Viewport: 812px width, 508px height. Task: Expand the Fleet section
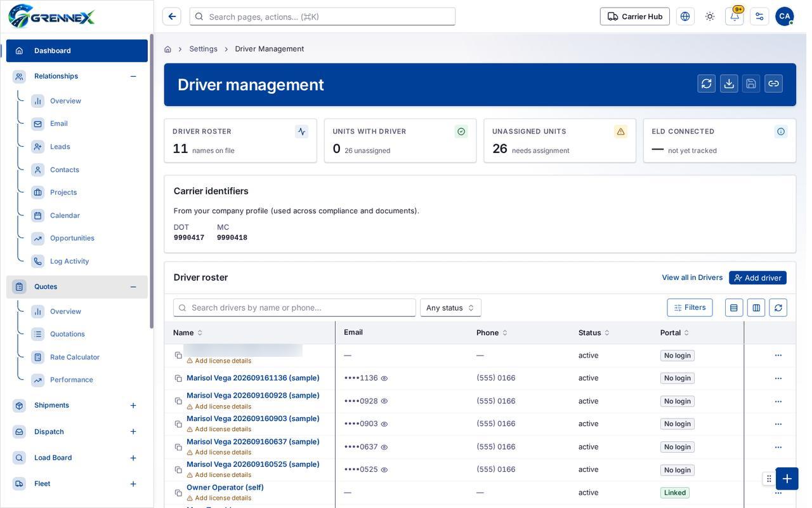pyautogui.click(x=133, y=484)
